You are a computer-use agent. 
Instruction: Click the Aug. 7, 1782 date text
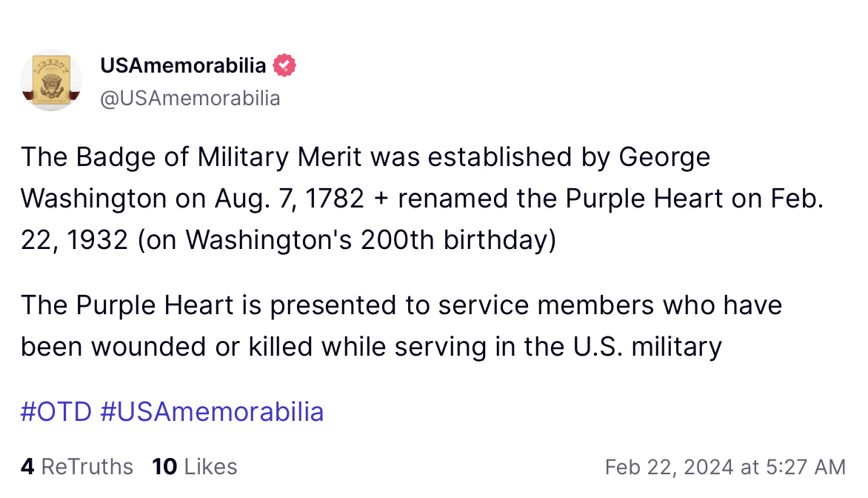290,199
